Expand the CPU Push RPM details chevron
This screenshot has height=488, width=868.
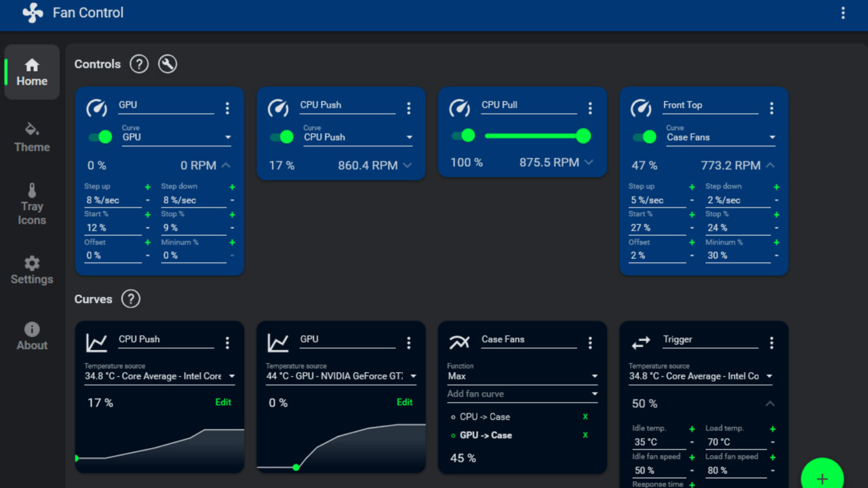click(x=406, y=165)
